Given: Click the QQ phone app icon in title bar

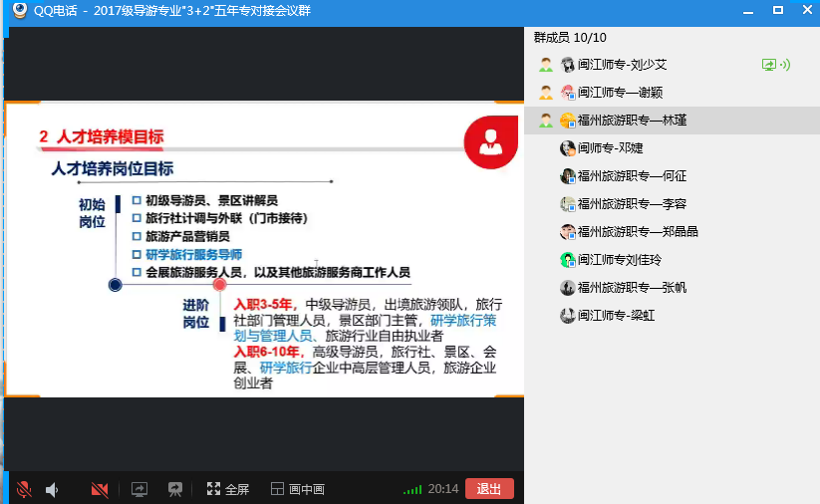Looking at the screenshot, I should 20,10.
